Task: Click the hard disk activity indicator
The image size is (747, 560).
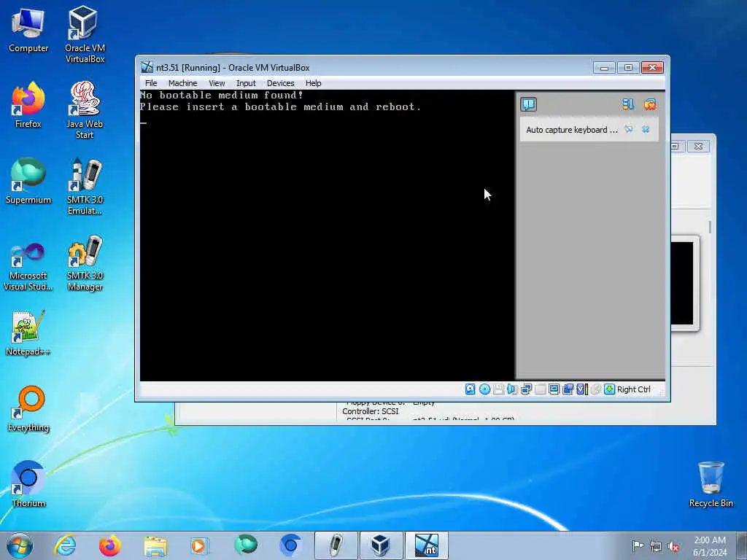Action: 471,389
